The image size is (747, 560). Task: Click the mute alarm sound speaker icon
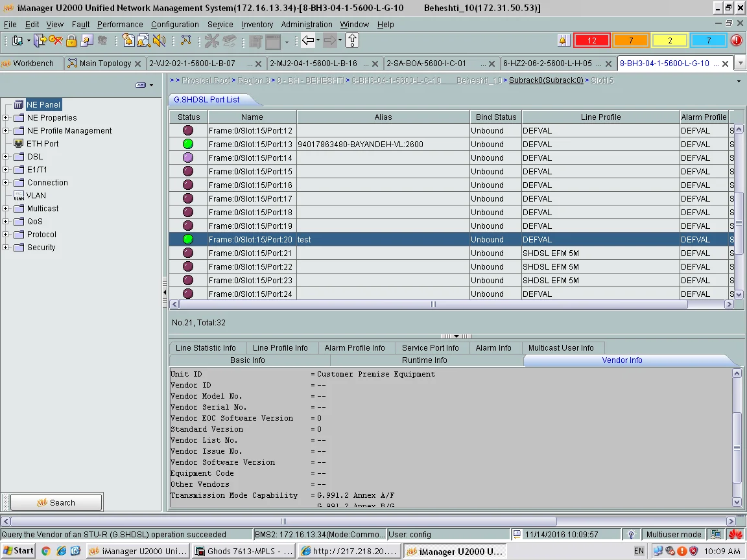[159, 41]
